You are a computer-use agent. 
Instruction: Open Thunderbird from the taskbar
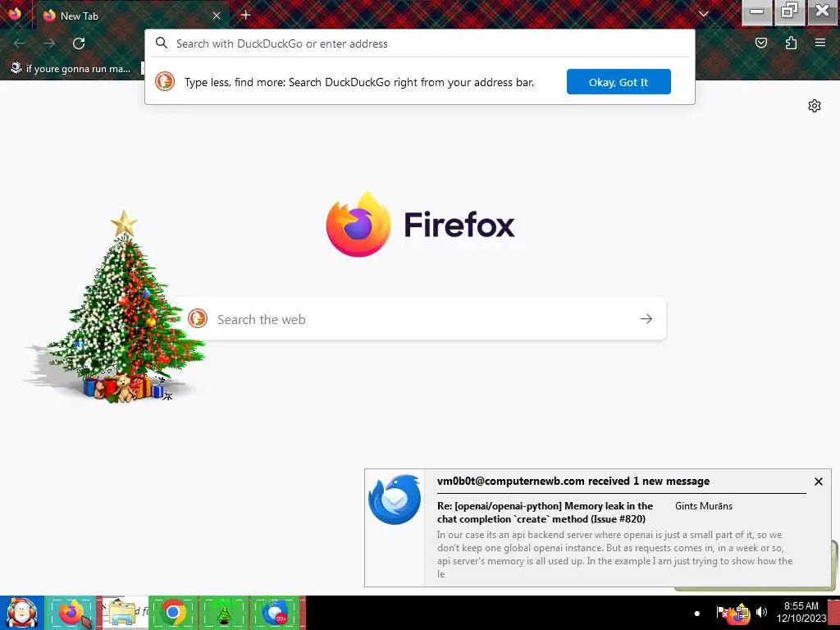275,613
